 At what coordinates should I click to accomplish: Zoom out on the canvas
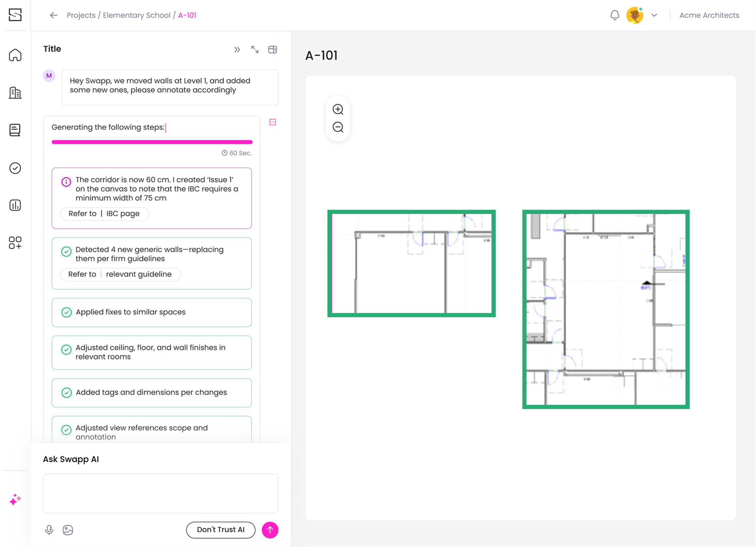tap(338, 127)
